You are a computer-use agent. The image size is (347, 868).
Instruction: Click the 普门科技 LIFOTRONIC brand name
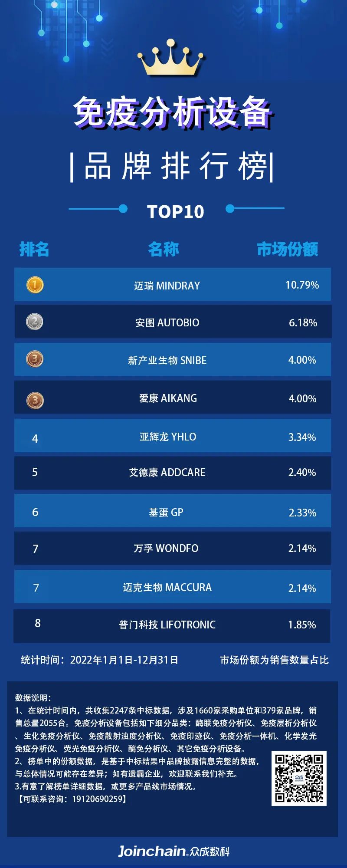tap(167, 625)
